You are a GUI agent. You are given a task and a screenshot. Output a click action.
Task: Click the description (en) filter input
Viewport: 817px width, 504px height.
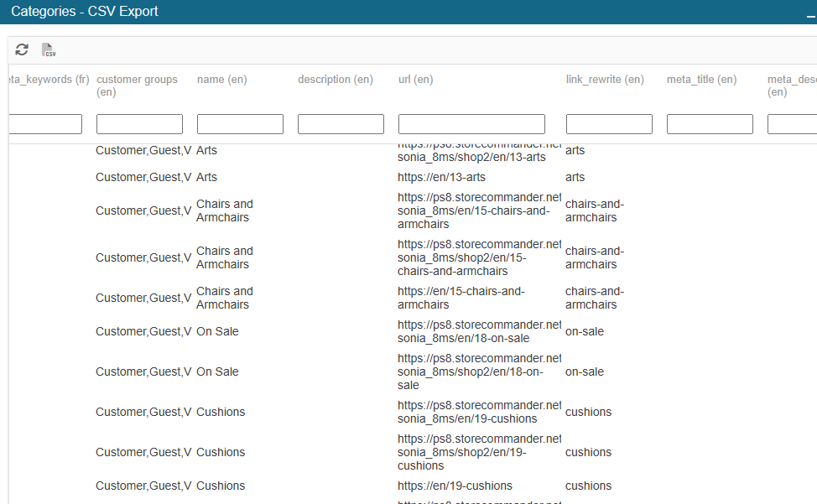click(x=341, y=124)
